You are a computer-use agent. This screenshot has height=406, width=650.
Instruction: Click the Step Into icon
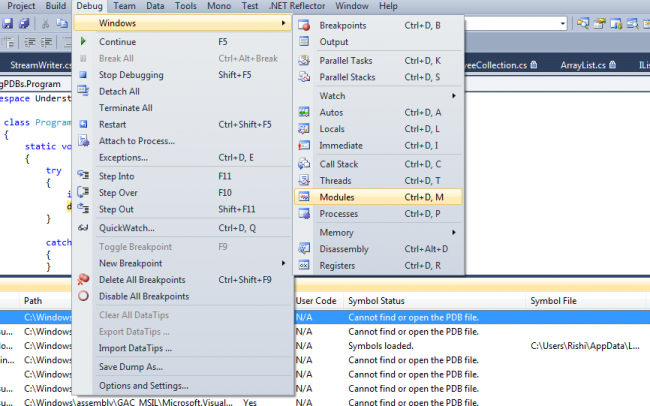[83, 175]
